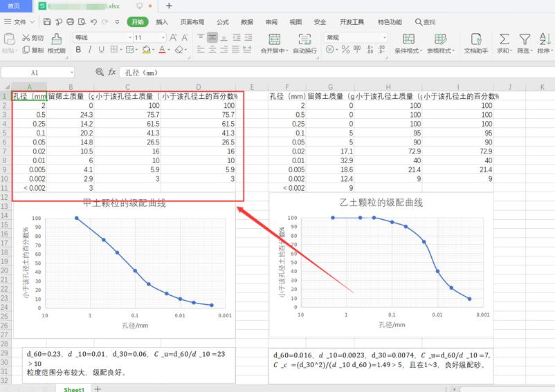
Task: Align text right
Action: click(x=224, y=50)
